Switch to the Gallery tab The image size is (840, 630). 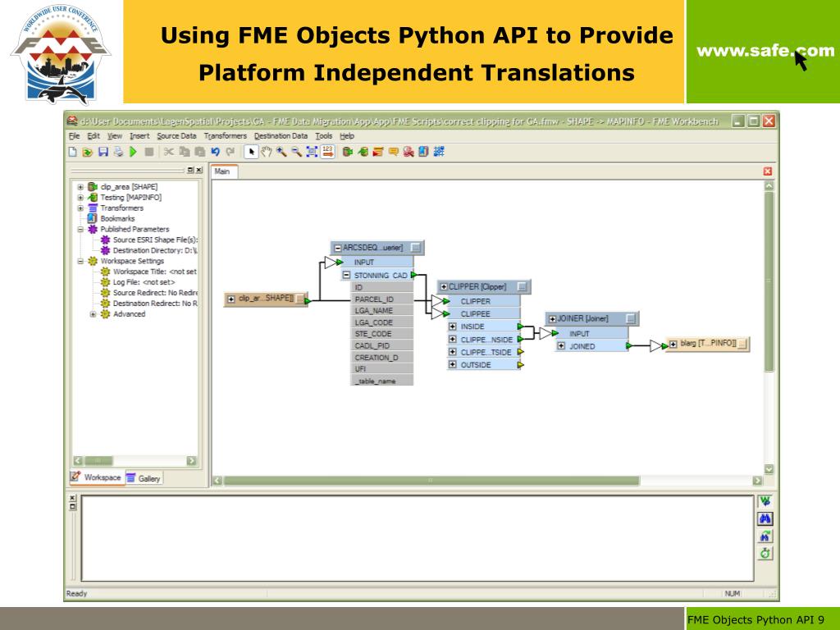(x=144, y=478)
